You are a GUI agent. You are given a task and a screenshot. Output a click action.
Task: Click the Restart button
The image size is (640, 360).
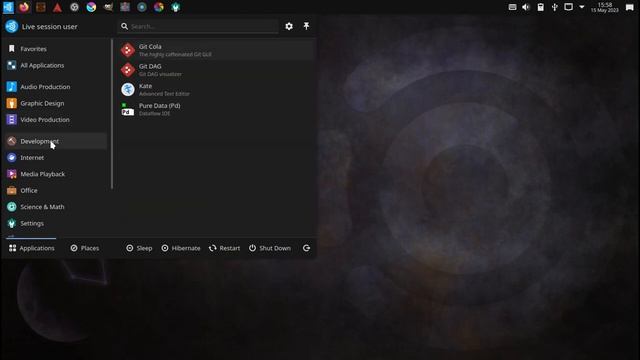coord(224,248)
